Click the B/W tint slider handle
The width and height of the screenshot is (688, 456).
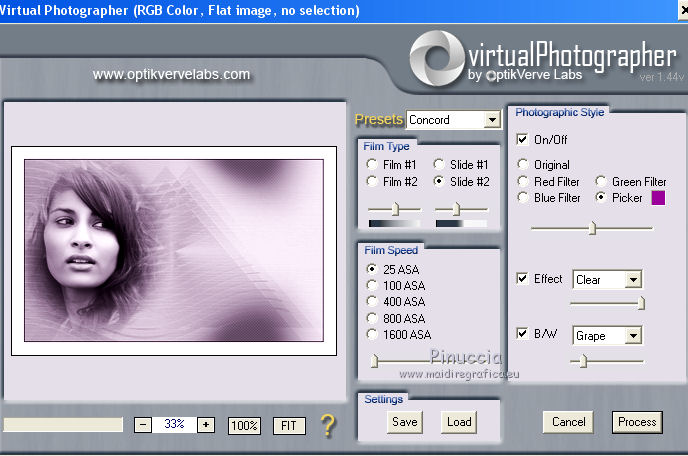(583, 361)
